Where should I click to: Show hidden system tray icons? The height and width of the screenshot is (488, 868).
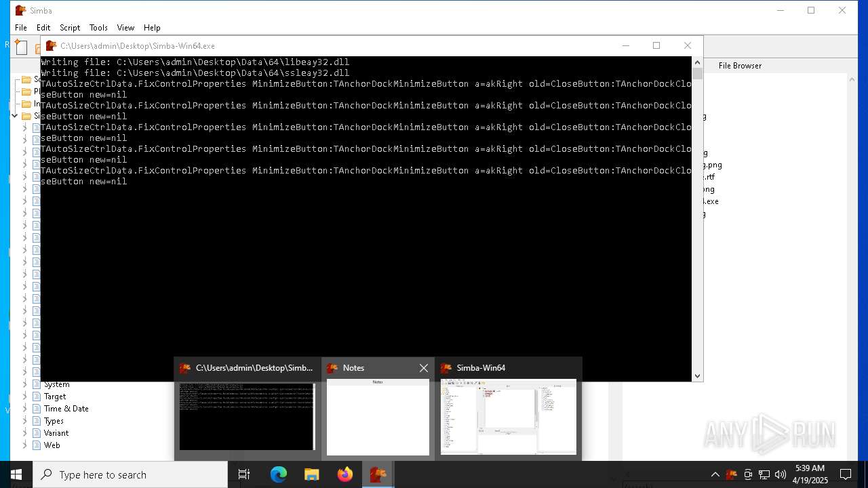715,474
